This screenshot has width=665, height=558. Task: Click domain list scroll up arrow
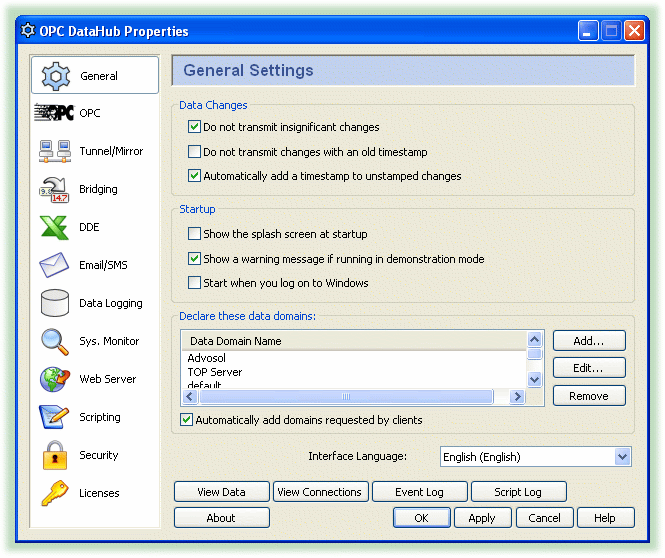(534, 339)
